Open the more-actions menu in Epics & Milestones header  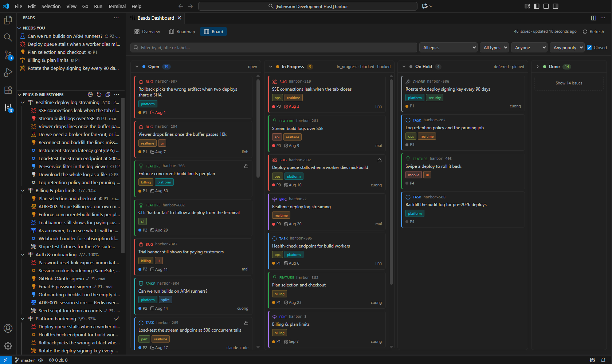click(x=117, y=95)
